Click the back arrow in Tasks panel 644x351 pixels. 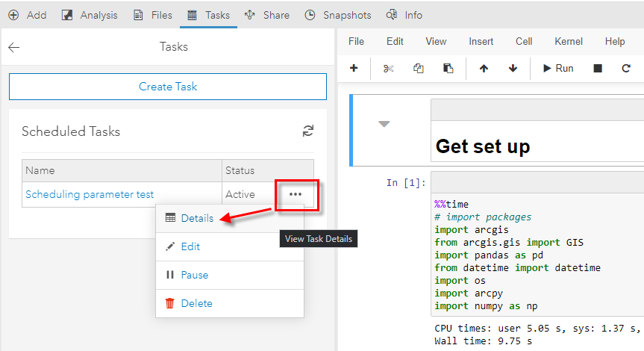coord(14,47)
